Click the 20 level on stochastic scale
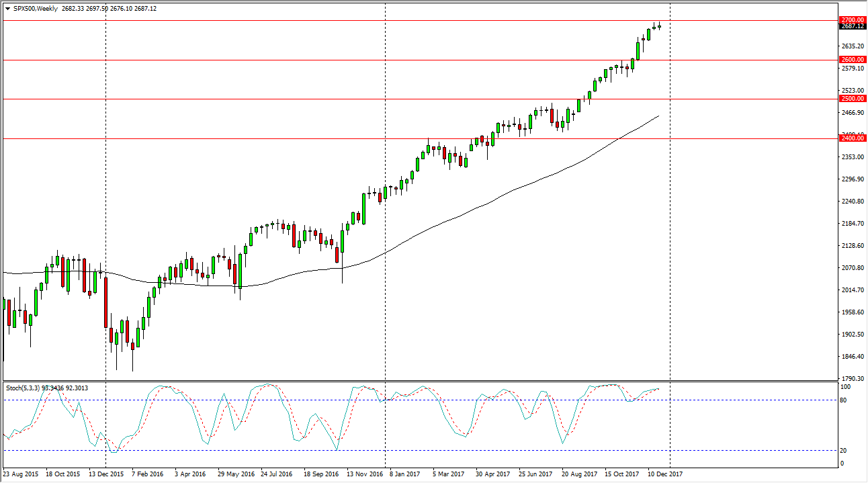 [x=844, y=451]
